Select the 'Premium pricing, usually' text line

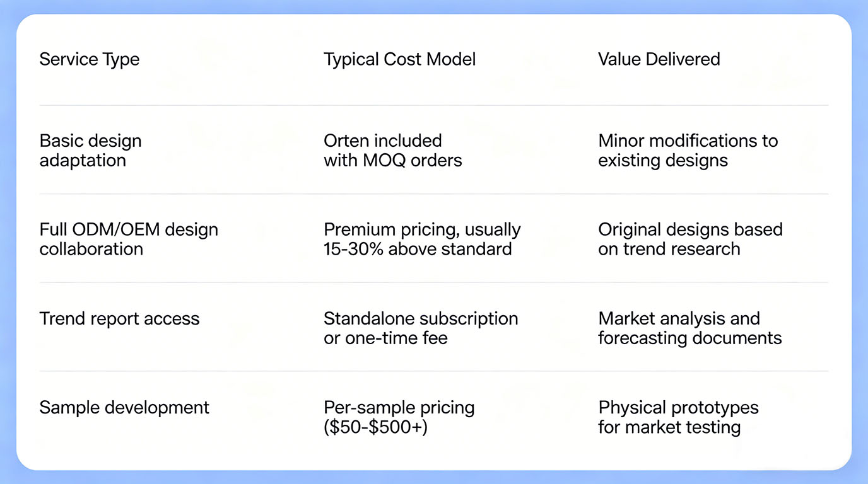click(x=422, y=229)
